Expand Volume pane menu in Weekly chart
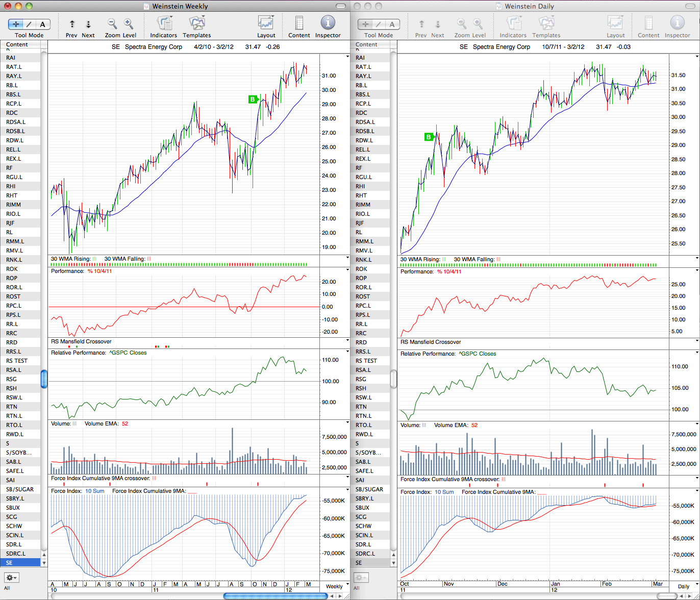The height and width of the screenshot is (600, 700). point(347,423)
